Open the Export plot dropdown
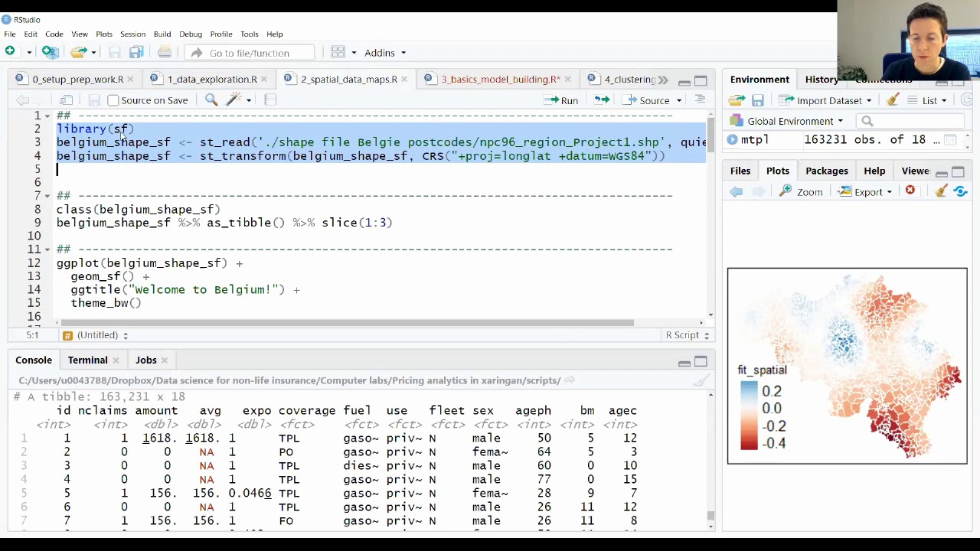980x551 pixels. [866, 191]
